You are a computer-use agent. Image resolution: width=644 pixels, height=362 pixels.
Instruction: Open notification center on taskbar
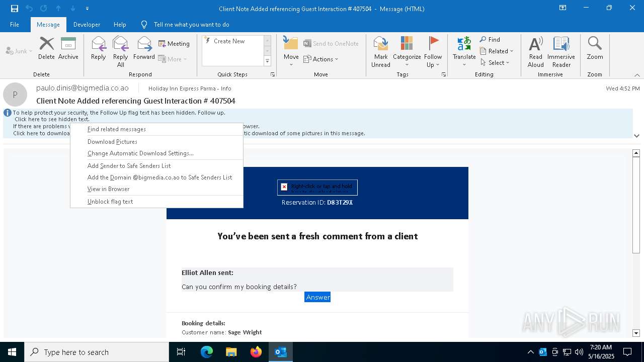pyautogui.click(x=627, y=352)
